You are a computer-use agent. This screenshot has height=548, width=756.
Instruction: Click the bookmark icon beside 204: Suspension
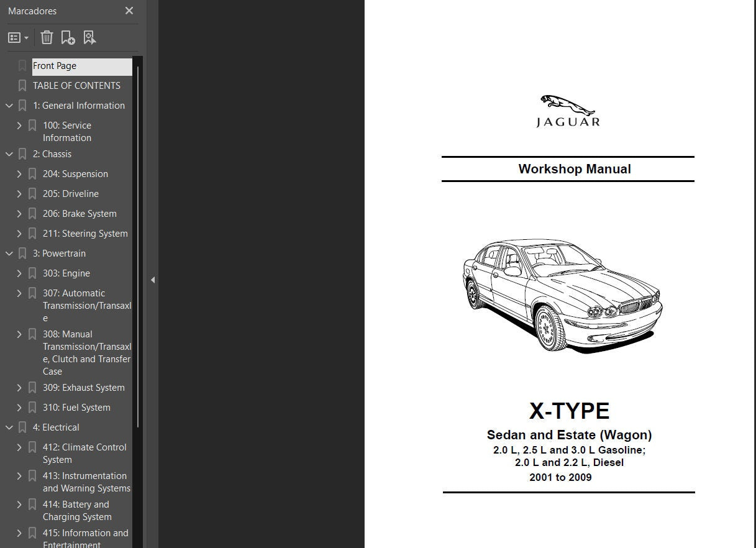point(32,174)
